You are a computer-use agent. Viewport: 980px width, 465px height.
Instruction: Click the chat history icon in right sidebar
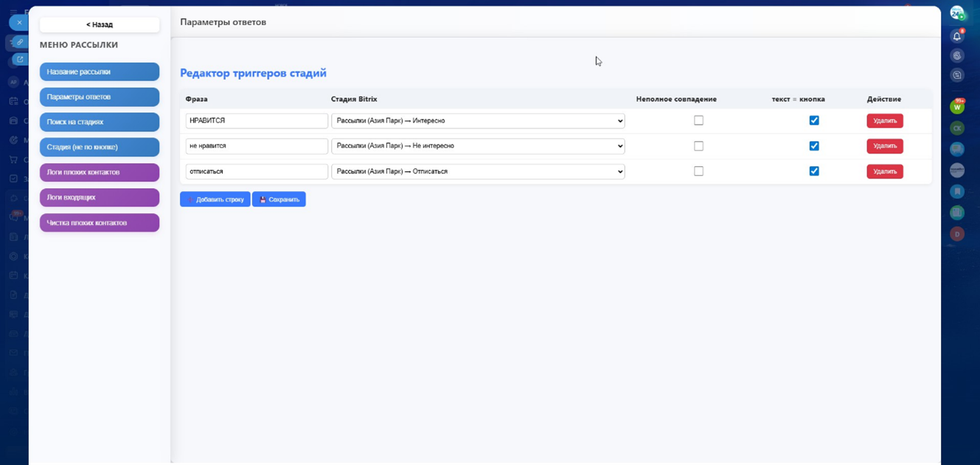coord(957,75)
